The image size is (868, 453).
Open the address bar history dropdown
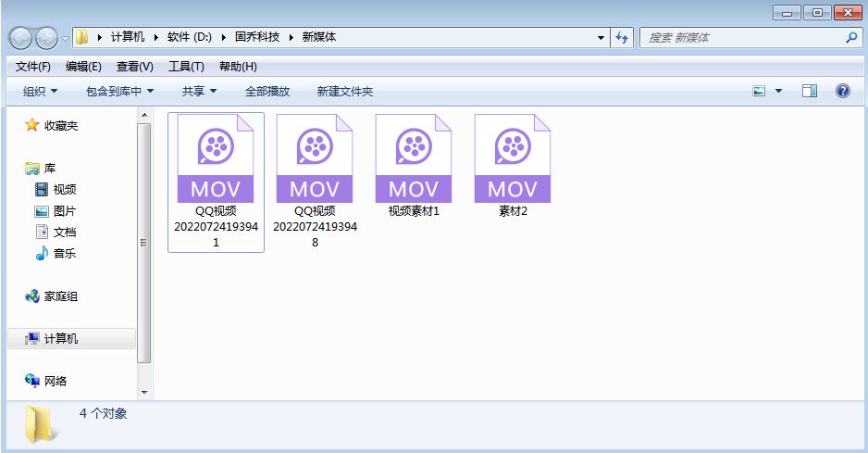pyautogui.click(x=601, y=38)
